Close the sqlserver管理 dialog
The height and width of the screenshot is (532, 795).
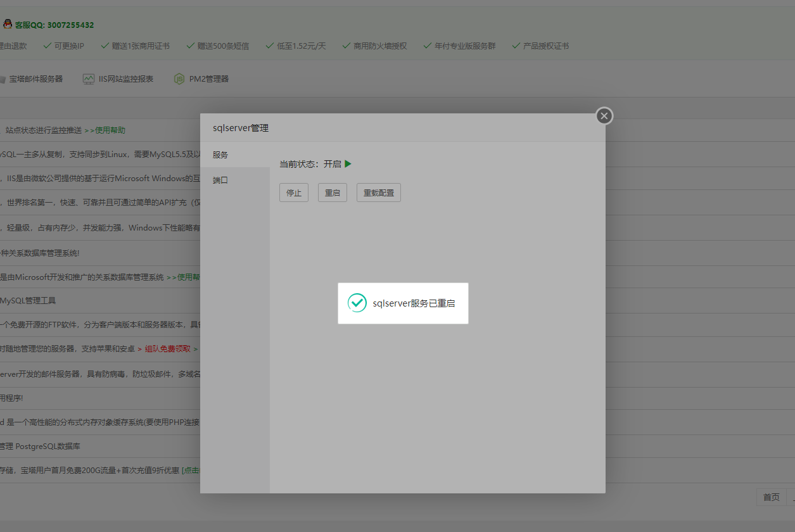(x=604, y=116)
